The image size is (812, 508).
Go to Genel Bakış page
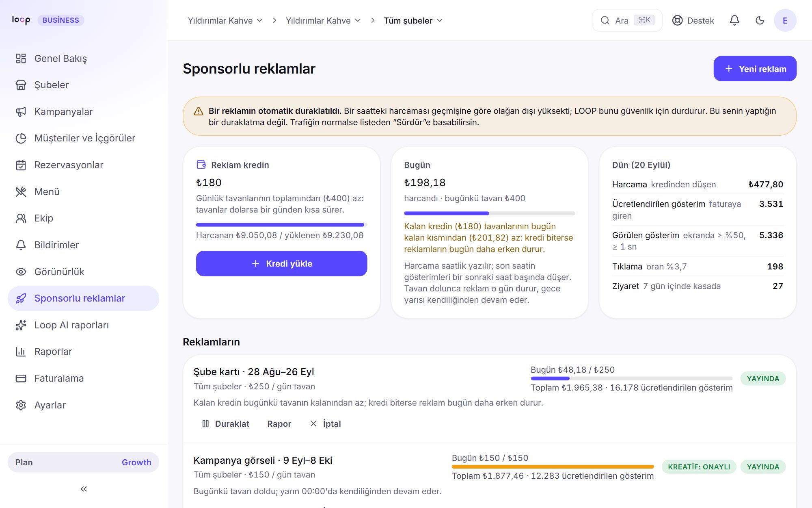click(x=83, y=59)
